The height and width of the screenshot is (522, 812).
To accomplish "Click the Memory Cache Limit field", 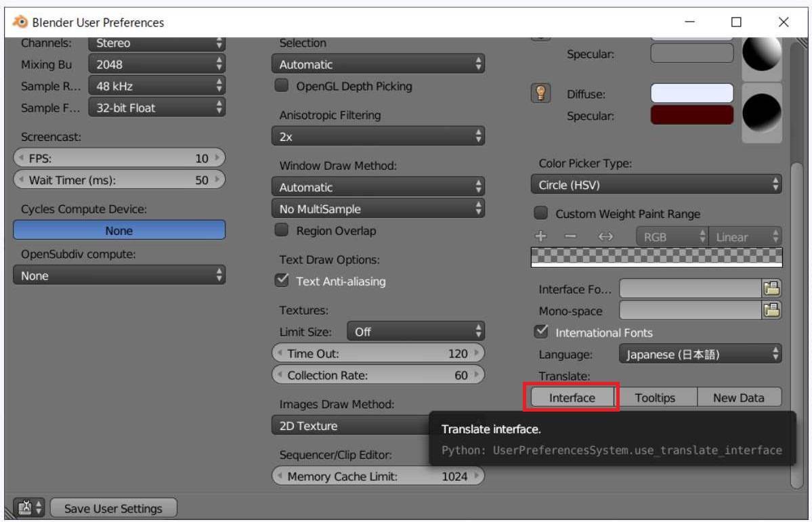I will pyautogui.click(x=378, y=476).
